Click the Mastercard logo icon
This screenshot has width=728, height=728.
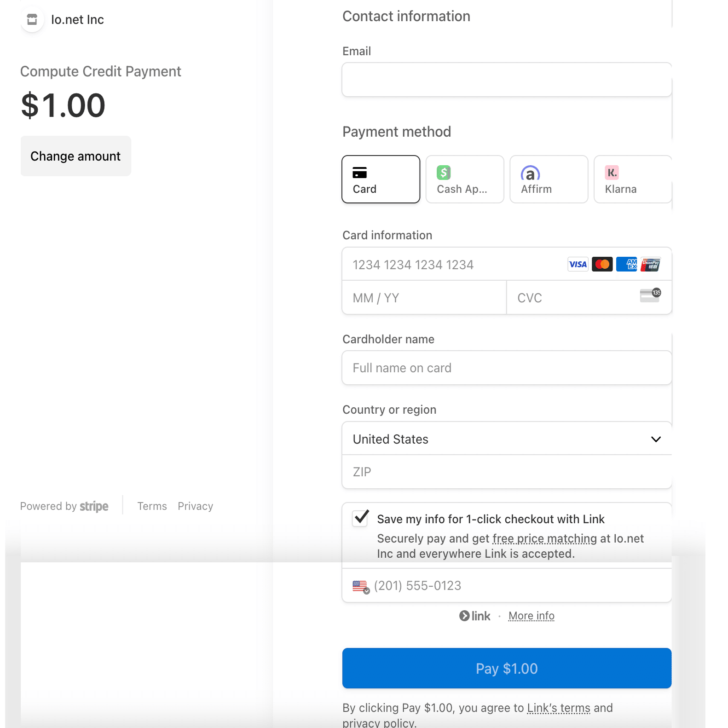[602, 264]
